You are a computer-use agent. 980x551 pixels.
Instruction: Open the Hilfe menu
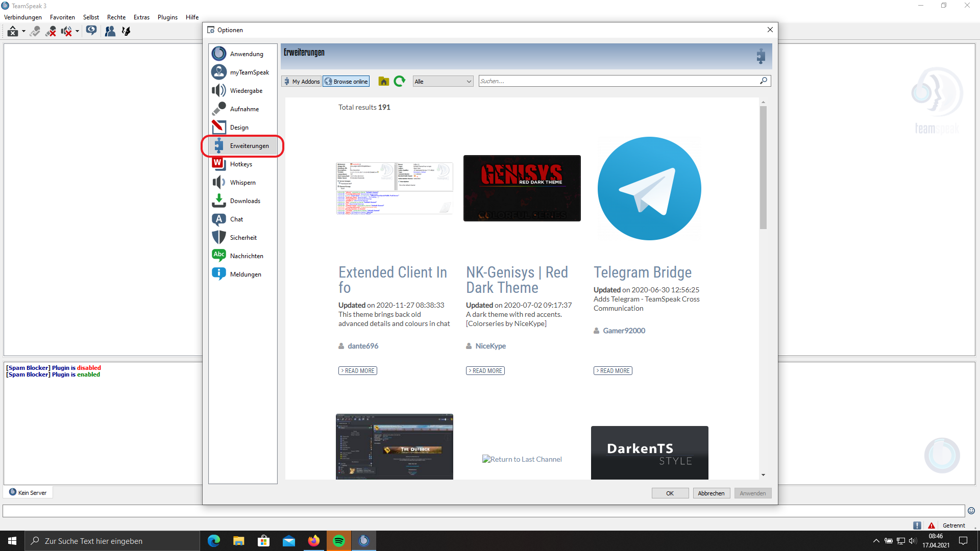click(x=192, y=17)
